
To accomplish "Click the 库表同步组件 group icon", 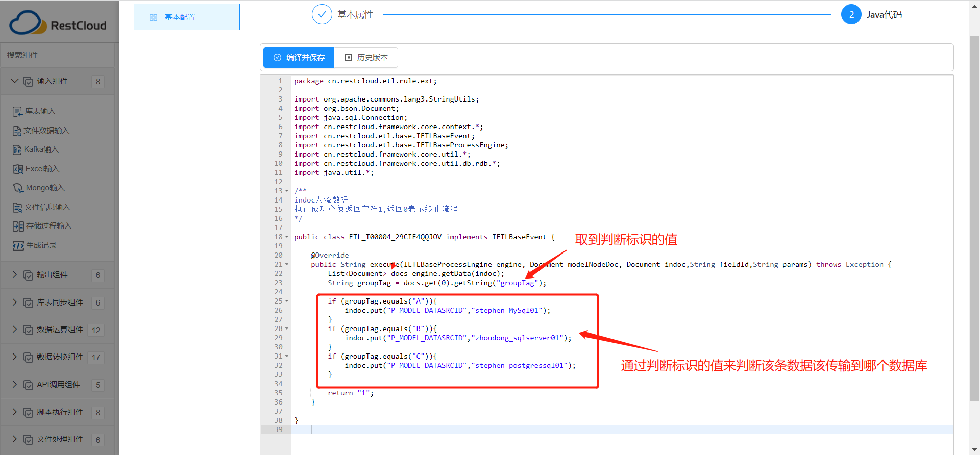I will click(x=28, y=302).
